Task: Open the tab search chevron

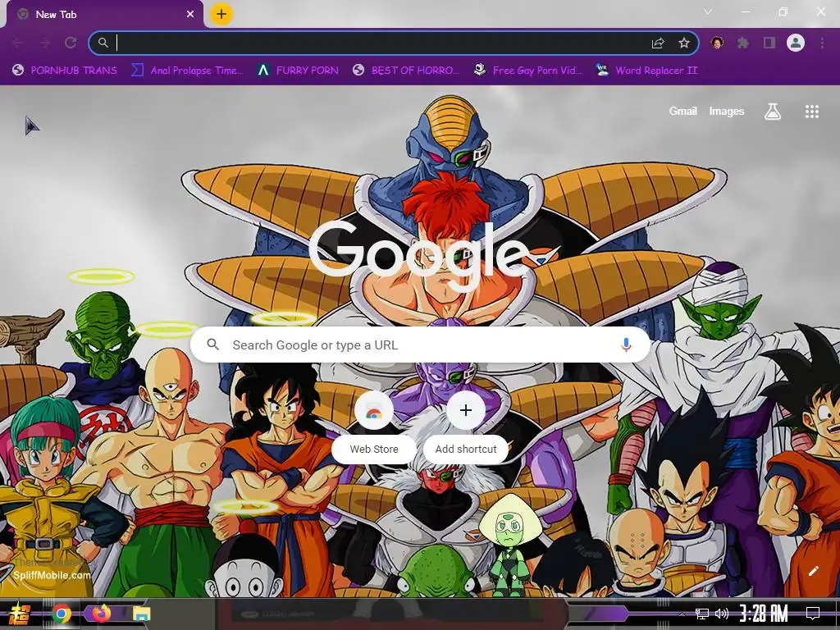Action: (x=708, y=11)
